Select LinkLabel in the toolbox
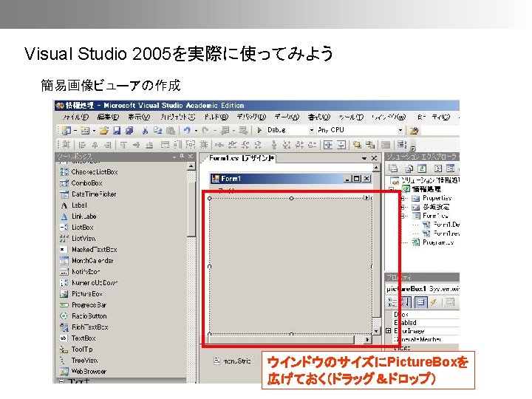The image size is (532, 399). pyautogui.click(x=78, y=216)
